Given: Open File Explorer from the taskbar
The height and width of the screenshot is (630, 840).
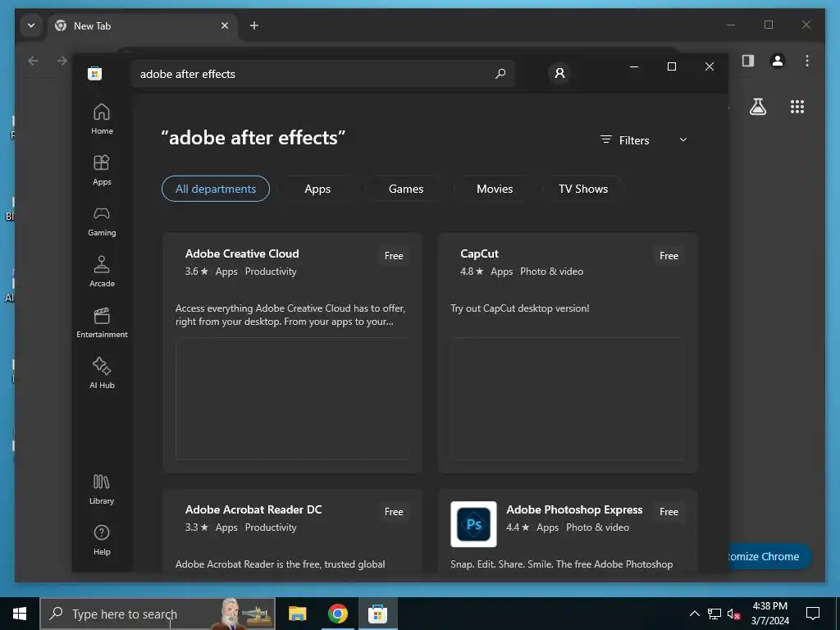Looking at the screenshot, I should (297, 614).
